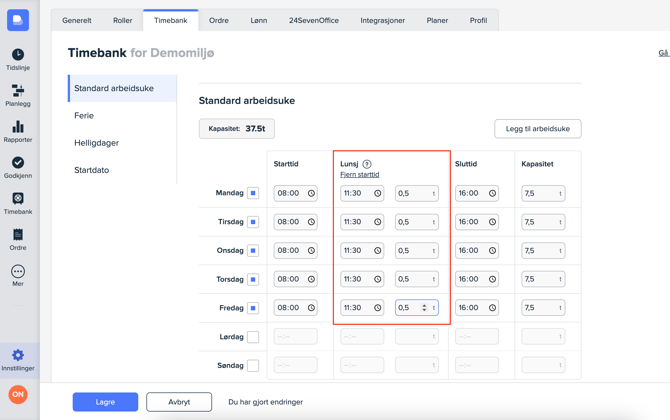670x420 pixels.
Task: Open Tidslinje in the sidebar
Action: (x=18, y=58)
